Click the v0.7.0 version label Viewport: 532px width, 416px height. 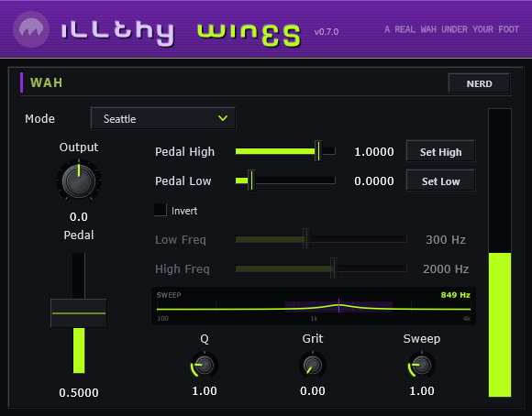(x=327, y=32)
